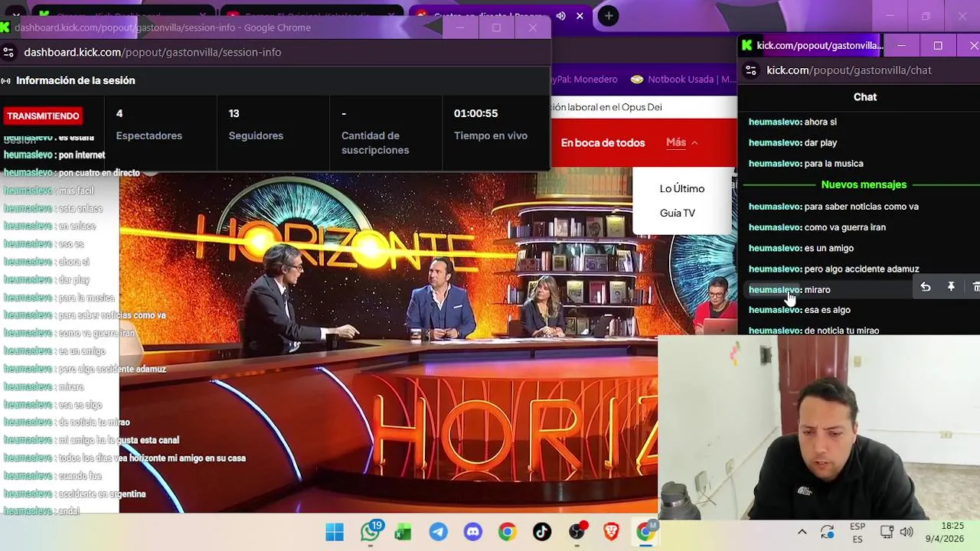
Task: Open TikTok from the taskbar
Action: coord(542,532)
